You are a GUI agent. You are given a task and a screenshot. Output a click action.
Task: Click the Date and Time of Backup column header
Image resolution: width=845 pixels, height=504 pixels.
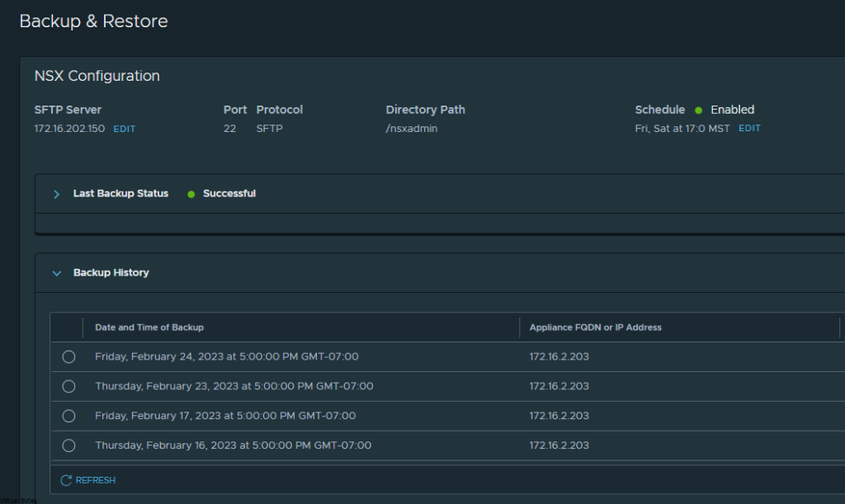[x=149, y=327]
